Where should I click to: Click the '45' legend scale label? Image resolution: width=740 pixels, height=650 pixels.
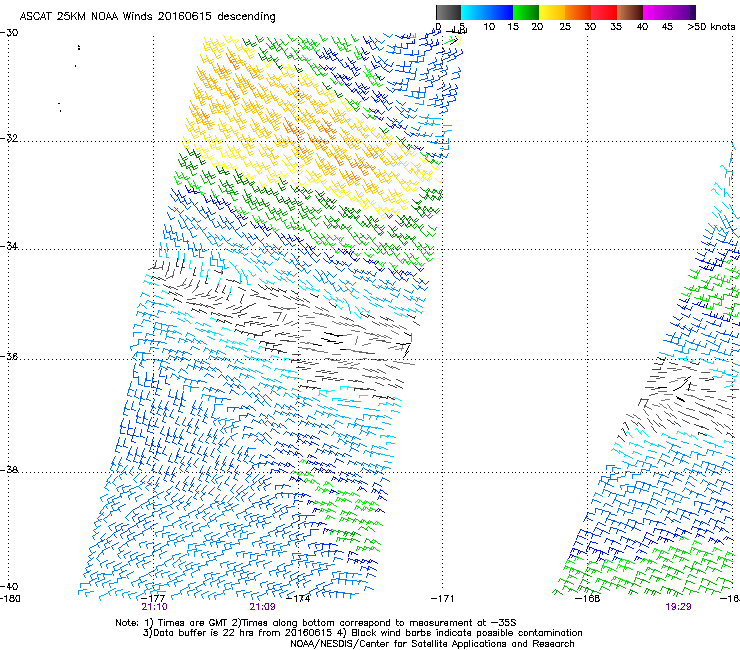tap(667, 27)
